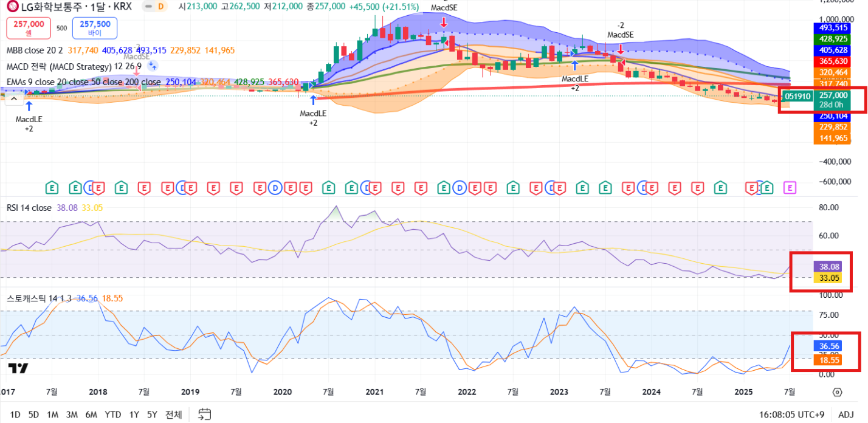Select the MBB close 20 2 indicator legend

(x=35, y=50)
